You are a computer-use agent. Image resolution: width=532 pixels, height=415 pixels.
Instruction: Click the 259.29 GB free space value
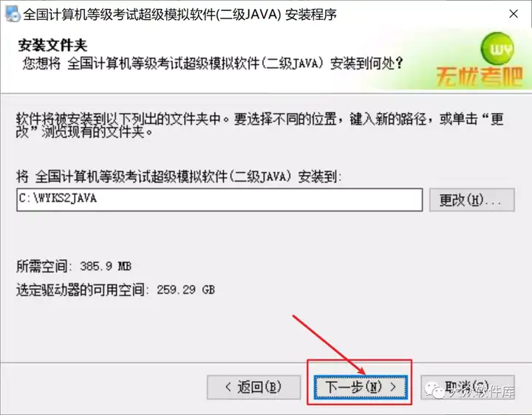coord(185,290)
